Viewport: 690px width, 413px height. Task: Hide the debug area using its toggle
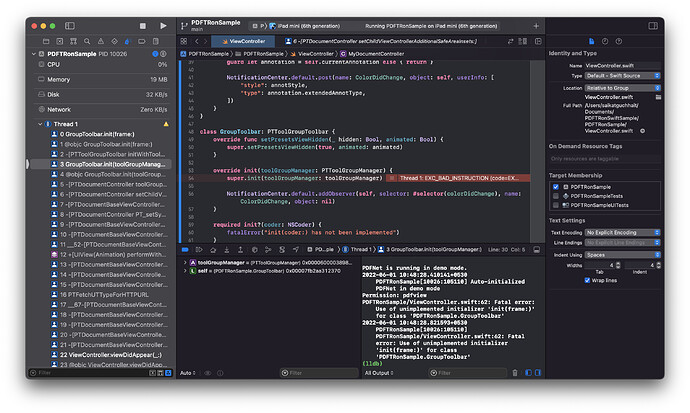(536, 249)
